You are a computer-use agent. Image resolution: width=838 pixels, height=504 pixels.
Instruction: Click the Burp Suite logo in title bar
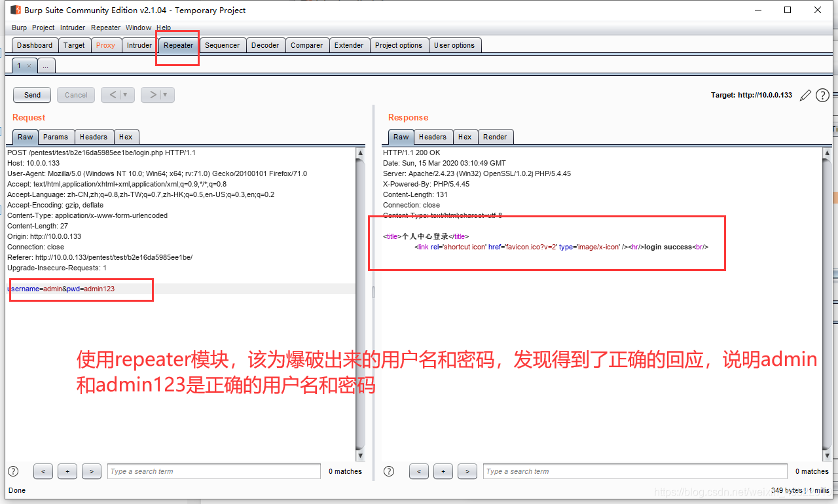click(x=16, y=10)
